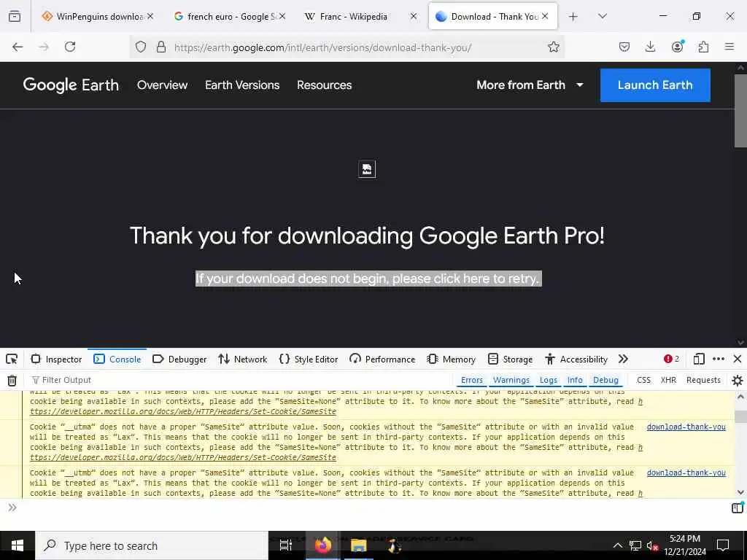Image resolution: width=747 pixels, height=560 pixels.
Task: Open a new browser tab
Action: tap(573, 17)
